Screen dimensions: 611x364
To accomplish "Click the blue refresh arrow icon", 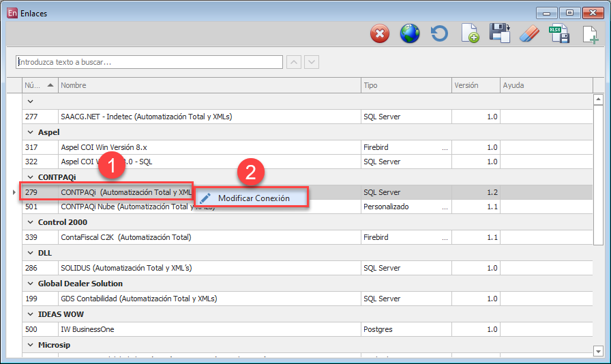I will pyautogui.click(x=439, y=33).
